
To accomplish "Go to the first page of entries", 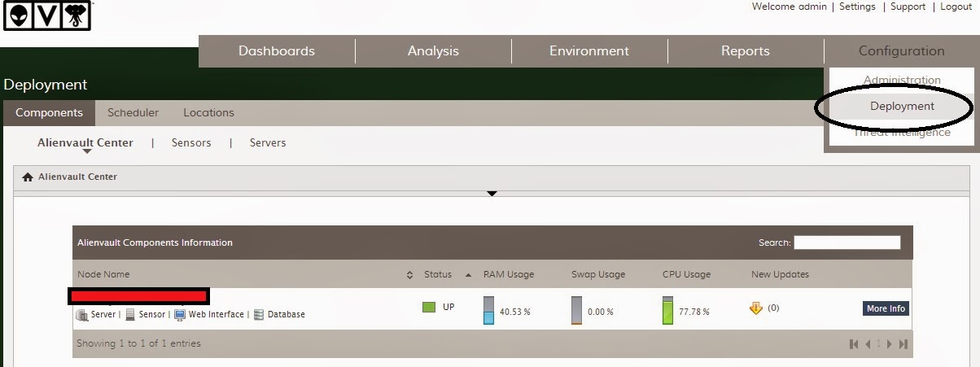I will click(854, 344).
